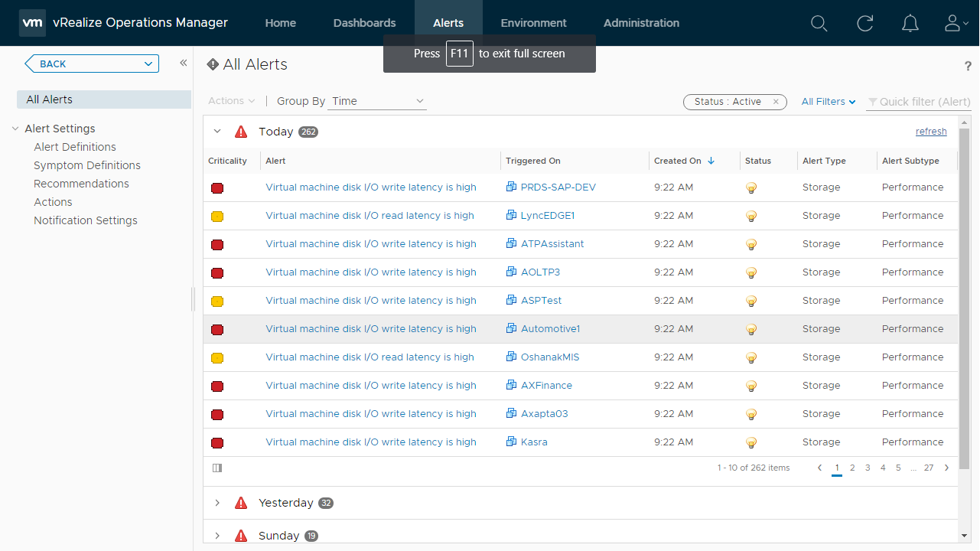Click the help question mark icon
The height and width of the screenshot is (551, 980).
point(968,67)
